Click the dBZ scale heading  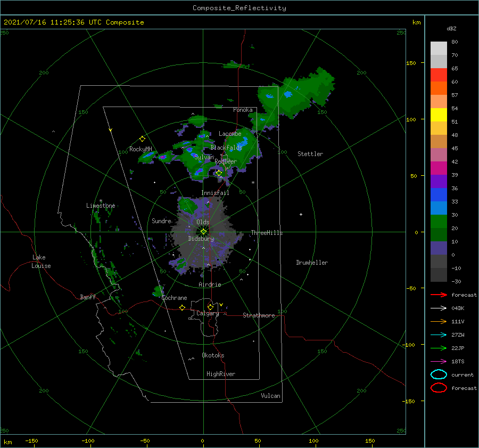pos(451,28)
